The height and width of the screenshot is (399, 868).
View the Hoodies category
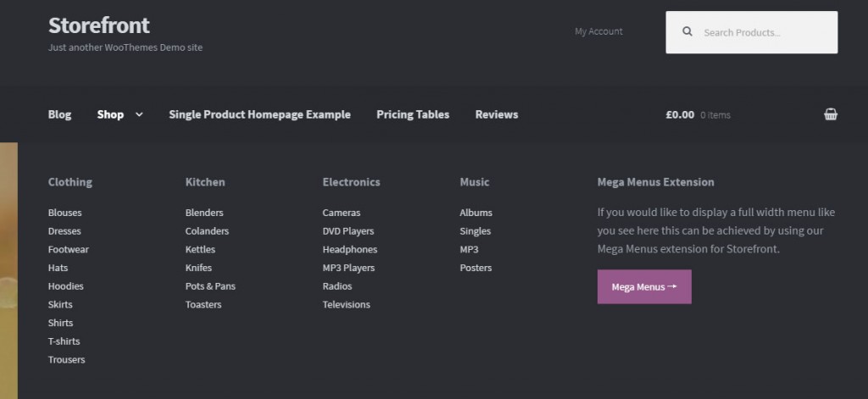click(x=66, y=286)
